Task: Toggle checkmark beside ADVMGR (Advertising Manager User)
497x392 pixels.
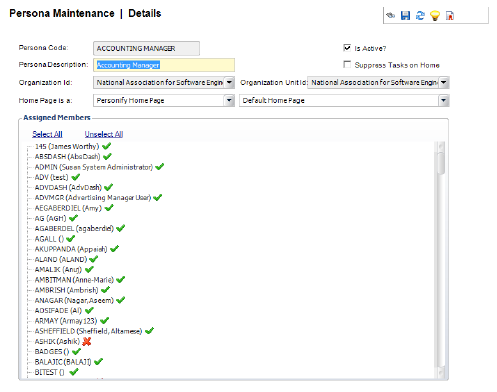Action: (158, 197)
